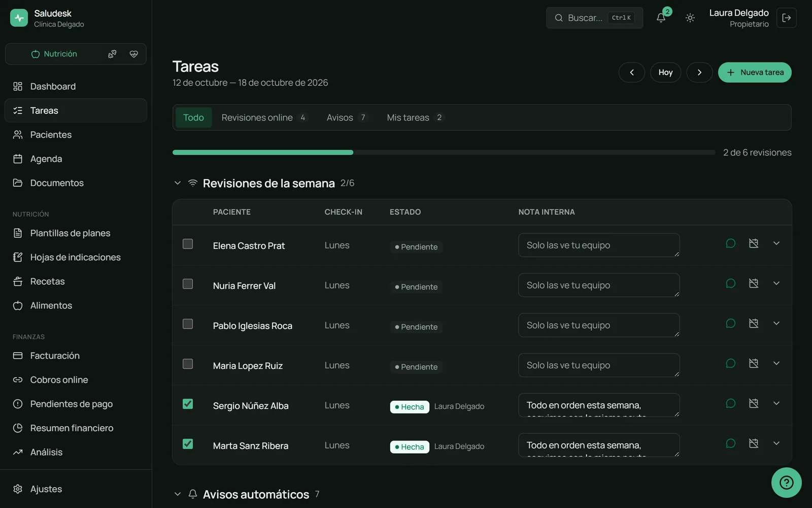The width and height of the screenshot is (812, 508).
Task: Click the Buscar search field
Action: click(594, 18)
